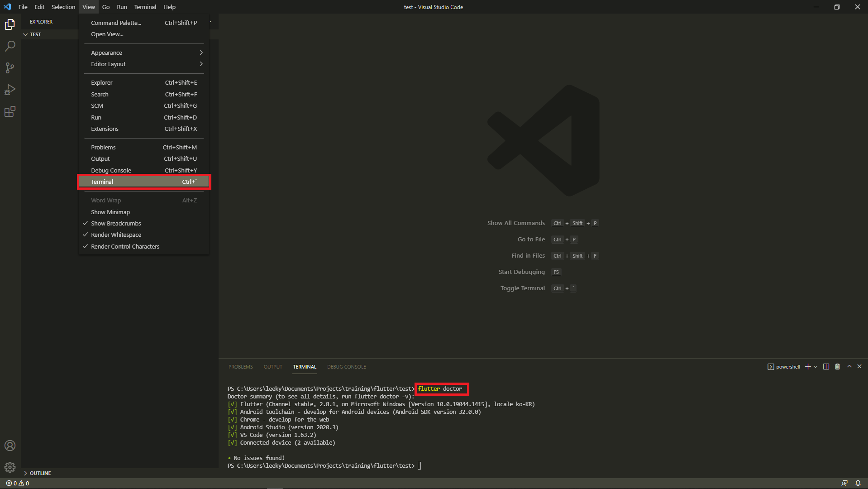The width and height of the screenshot is (868, 489).
Task: Open the Run menu in menu bar
Action: (122, 7)
